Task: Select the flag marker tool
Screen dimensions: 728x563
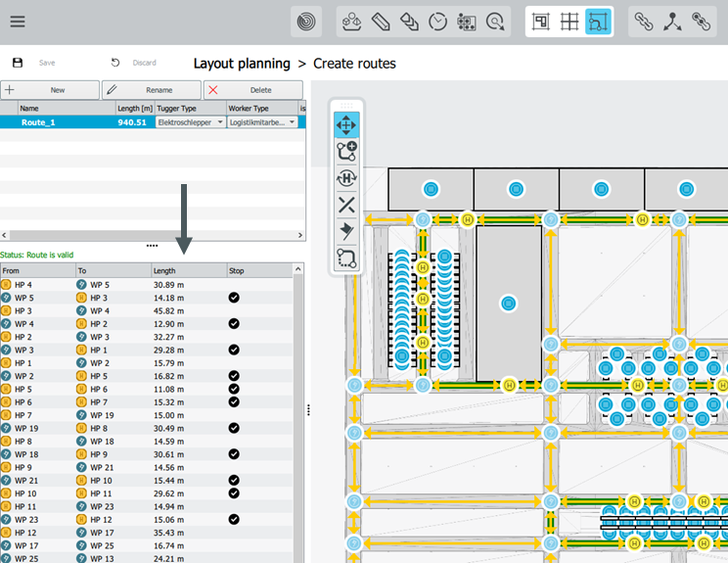Action: 346,231
